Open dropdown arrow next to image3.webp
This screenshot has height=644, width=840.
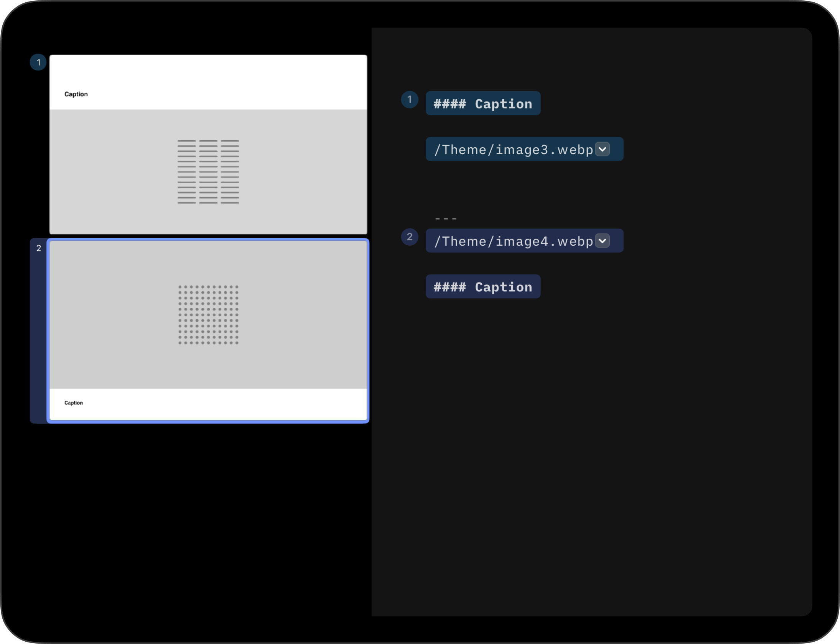602,149
